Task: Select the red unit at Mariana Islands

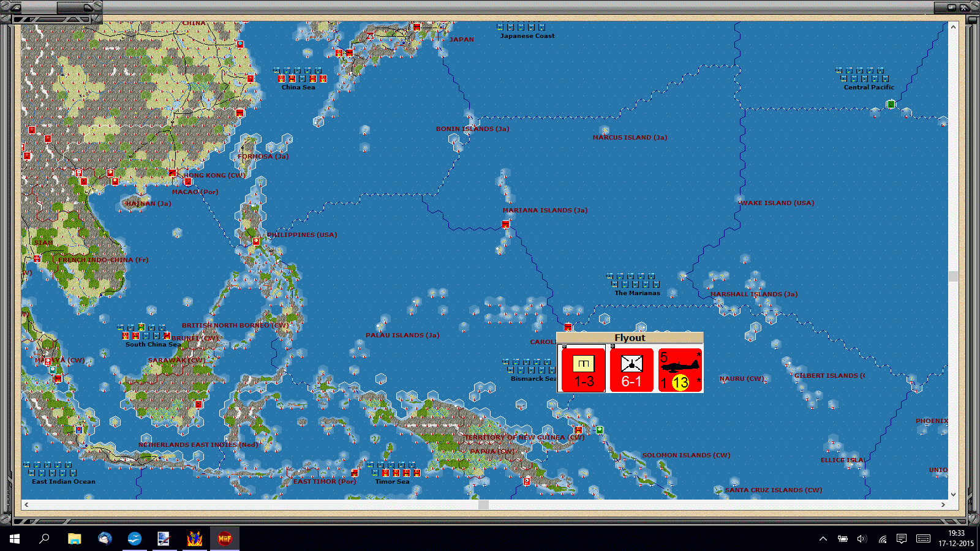Action: pyautogui.click(x=505, y=224)
